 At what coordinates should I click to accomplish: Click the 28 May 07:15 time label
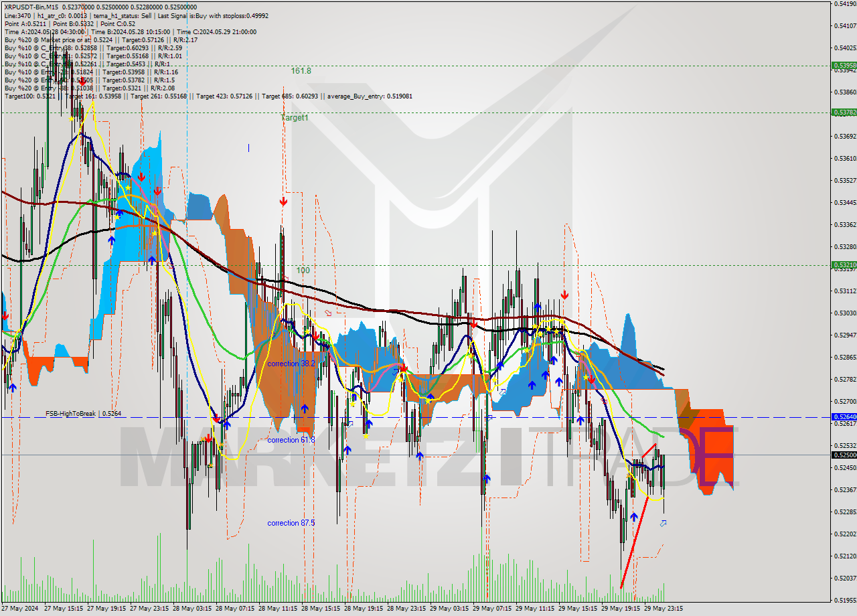coord(234,609)
